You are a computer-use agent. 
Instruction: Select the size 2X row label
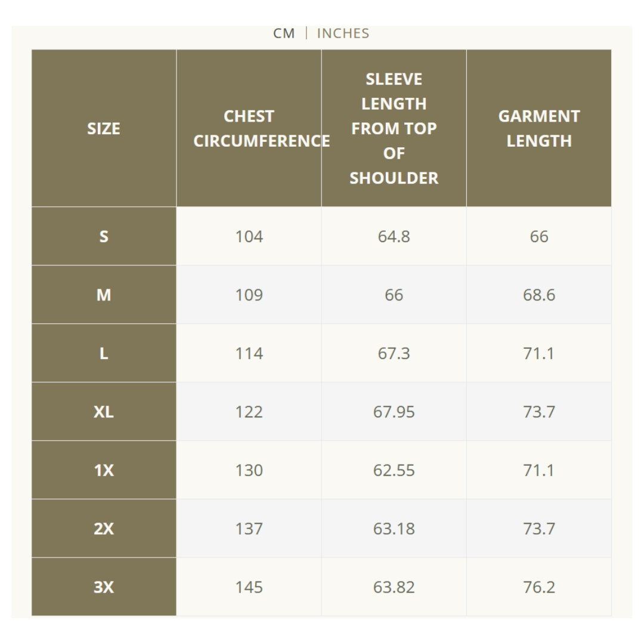pos(104,528)
